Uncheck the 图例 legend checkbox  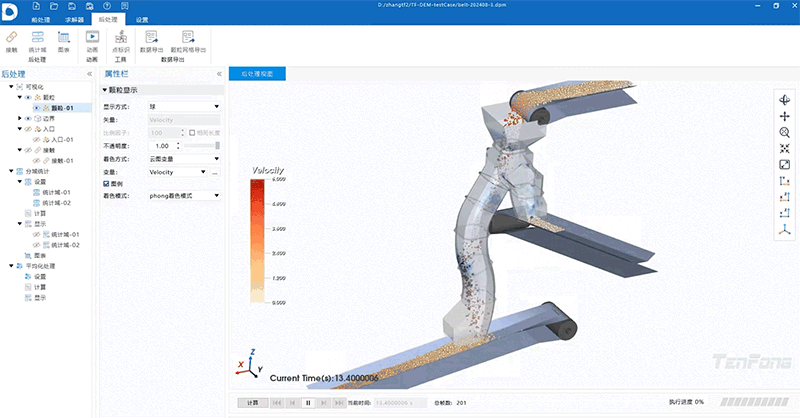(x=107, y=183)
